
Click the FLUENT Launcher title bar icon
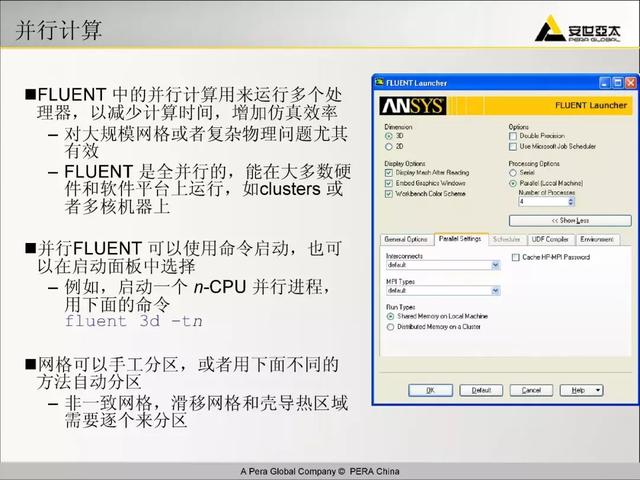tap(380, 82)
